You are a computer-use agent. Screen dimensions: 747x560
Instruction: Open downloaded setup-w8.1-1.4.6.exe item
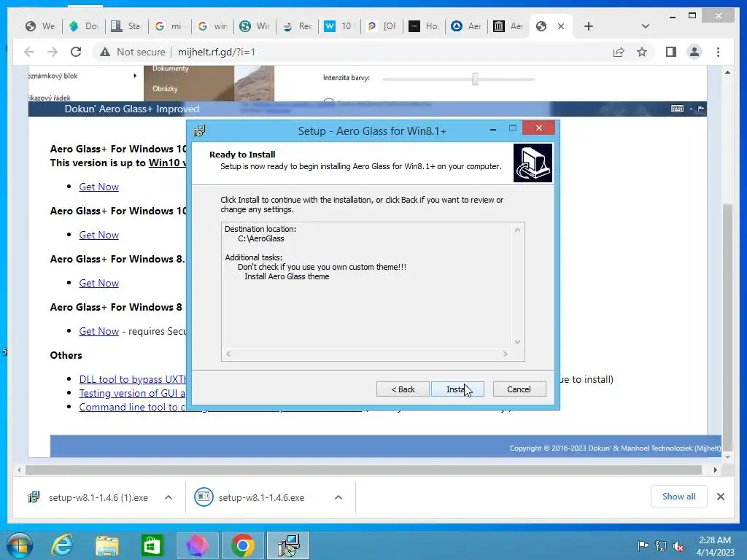[x=249, y=497]
